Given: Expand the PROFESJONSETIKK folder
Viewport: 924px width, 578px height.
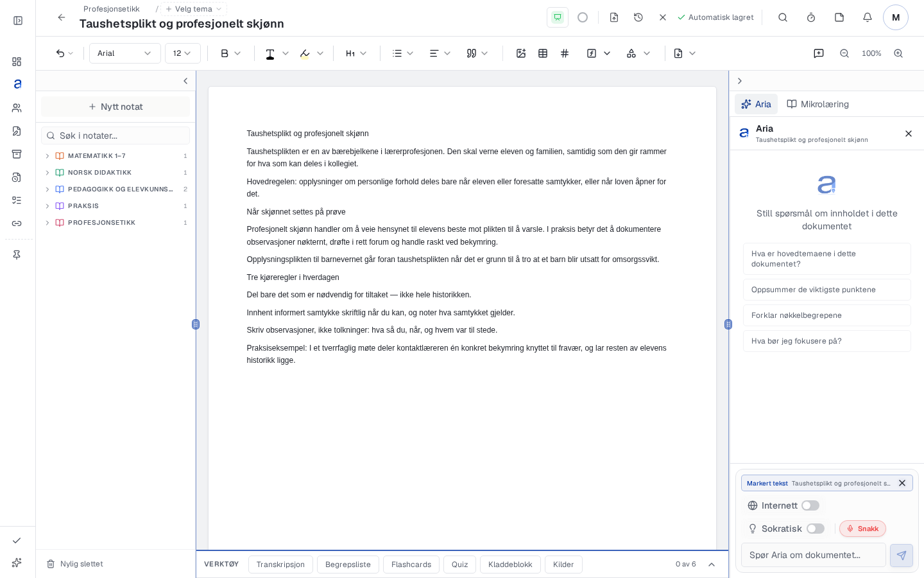Looking at the screenshot, I should (x=47, y=223).
